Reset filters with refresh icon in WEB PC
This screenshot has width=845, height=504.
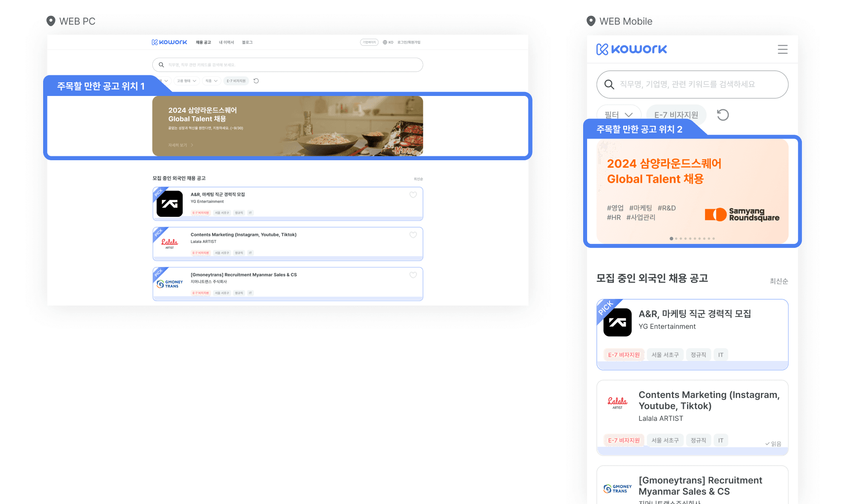click(x=256, y=81)
